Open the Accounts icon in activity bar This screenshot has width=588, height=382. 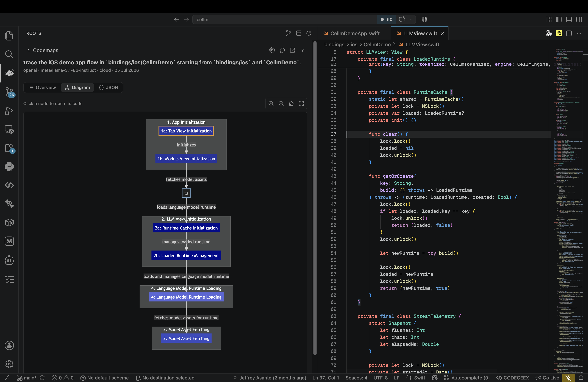pos(9,345)
